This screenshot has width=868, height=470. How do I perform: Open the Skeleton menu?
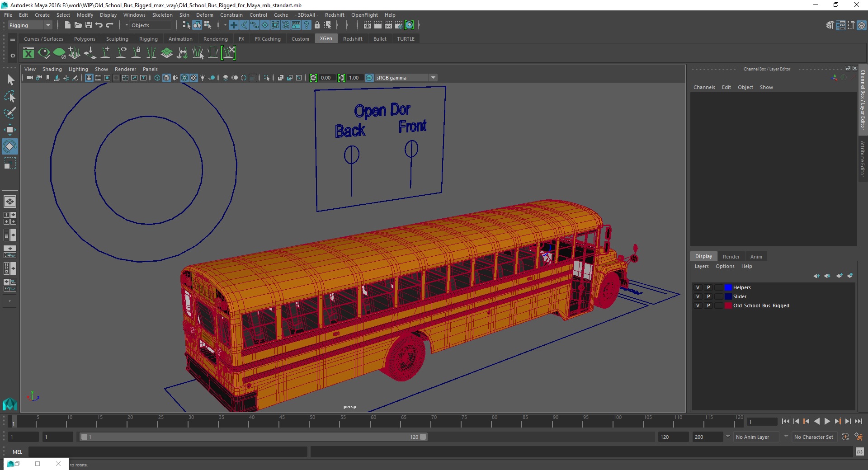pos(162,15)
